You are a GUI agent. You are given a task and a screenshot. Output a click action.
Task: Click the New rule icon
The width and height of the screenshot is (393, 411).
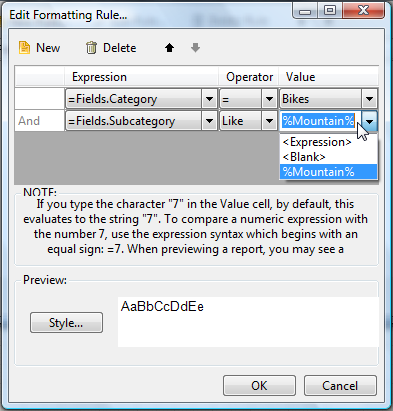(x=24, y=48)
